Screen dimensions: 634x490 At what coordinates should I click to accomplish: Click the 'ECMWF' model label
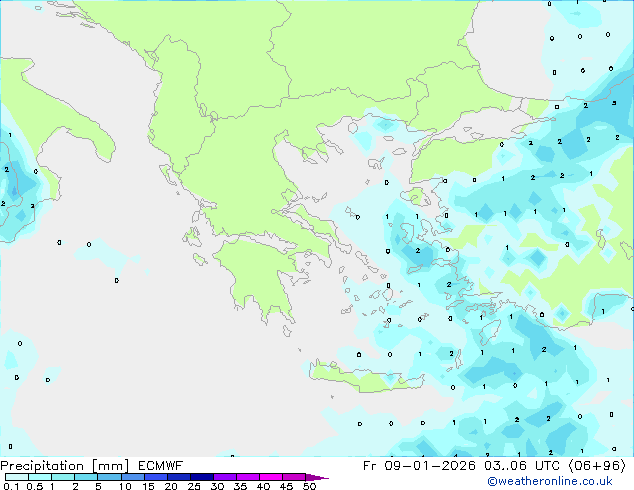161,466
